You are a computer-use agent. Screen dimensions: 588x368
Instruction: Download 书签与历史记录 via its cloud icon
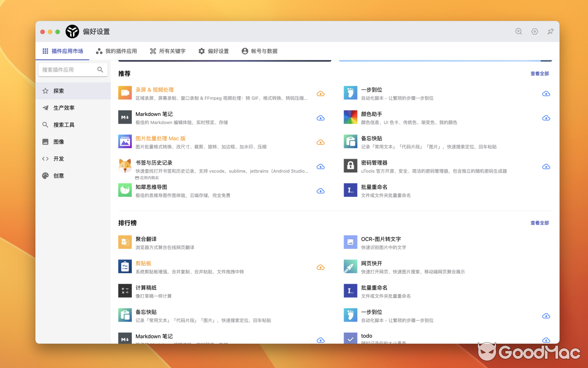click(320, 167)
